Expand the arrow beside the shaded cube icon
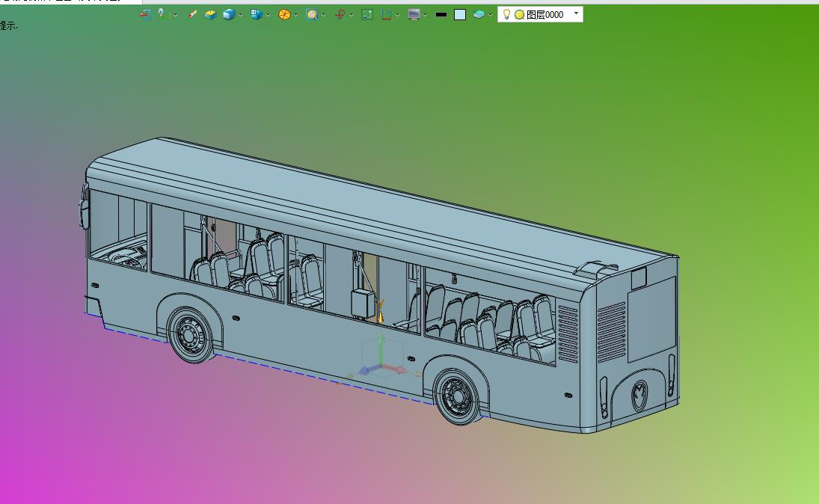 click(241, 15)
